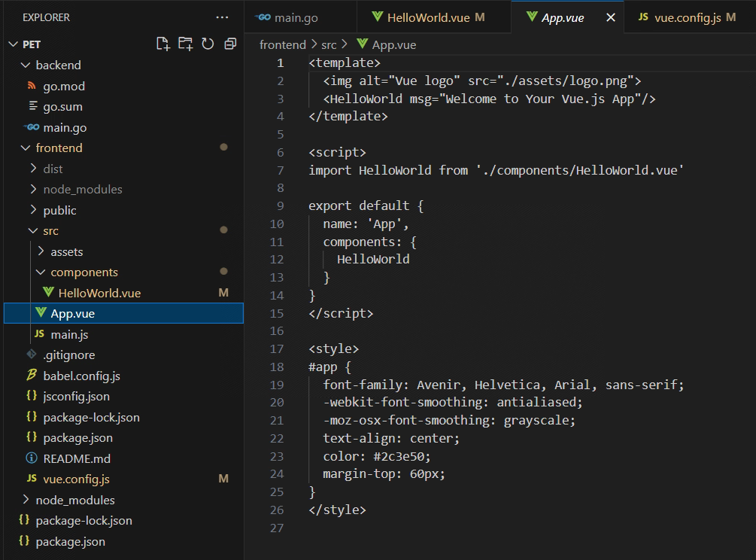This screenshot has height=560, width=756.
Task: Click the Go icon beside main.go in tree
Action: (x=32, y=127)
